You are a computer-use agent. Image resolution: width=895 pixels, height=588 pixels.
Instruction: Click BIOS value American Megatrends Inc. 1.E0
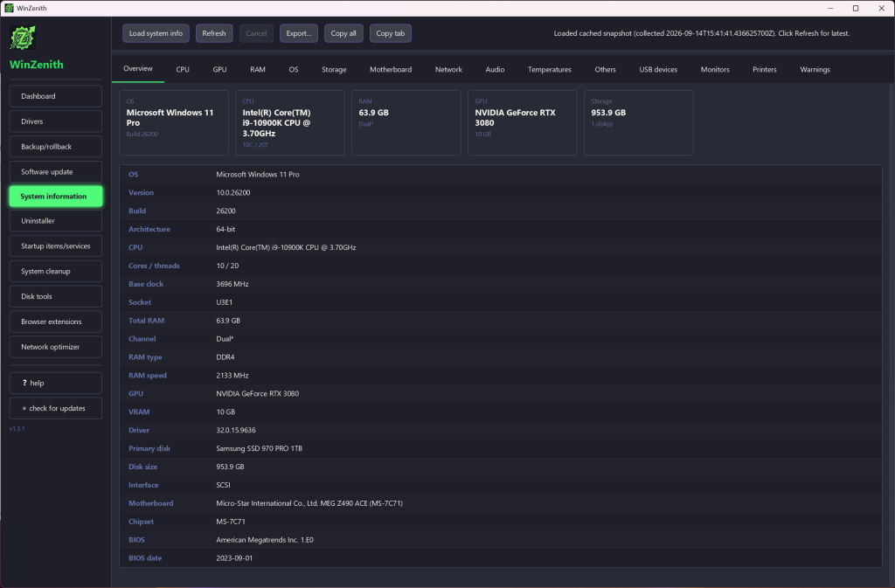[265, 540]
